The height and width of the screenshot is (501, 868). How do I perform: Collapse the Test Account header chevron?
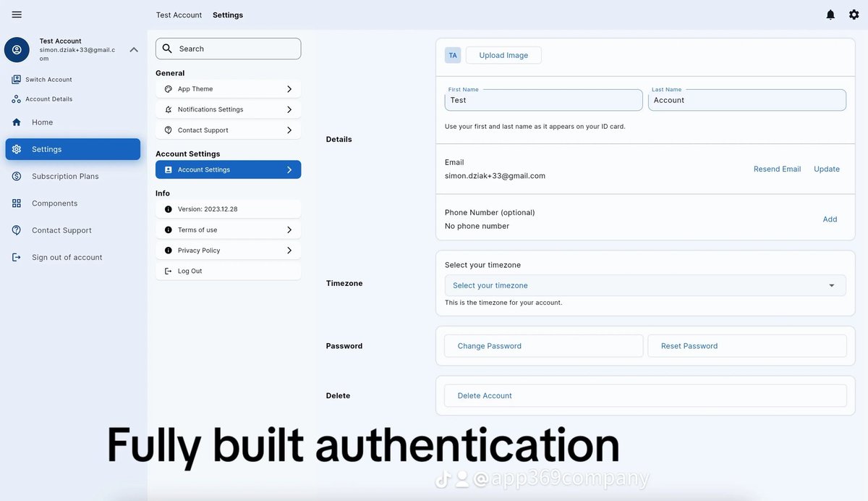pos(134,50)
